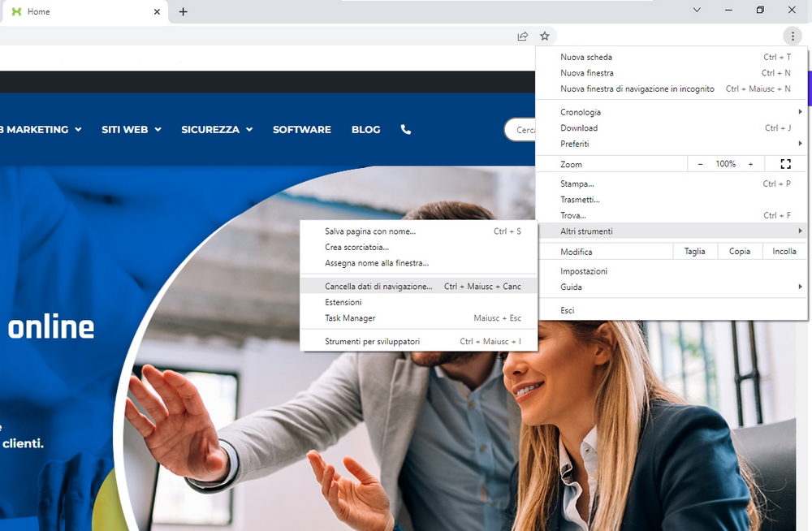Open the BLOG site link

pyautogui.click(x=365, y=130)
